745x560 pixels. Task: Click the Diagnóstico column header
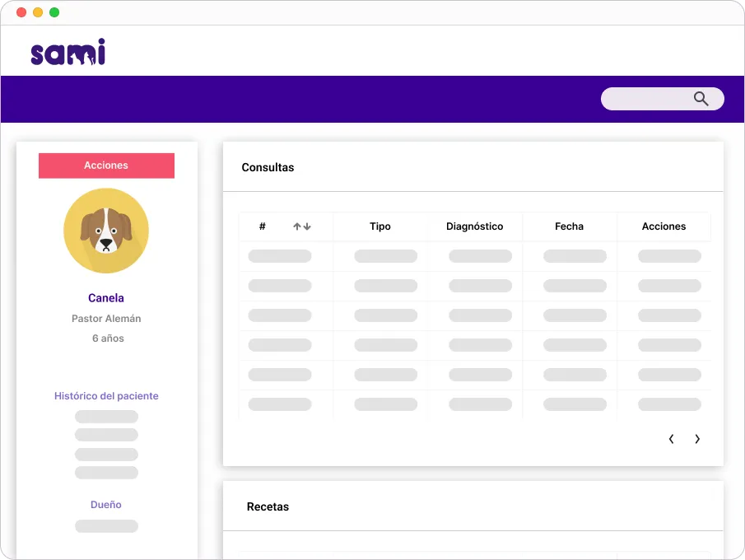pyautogui.click(x=474, y=226)
